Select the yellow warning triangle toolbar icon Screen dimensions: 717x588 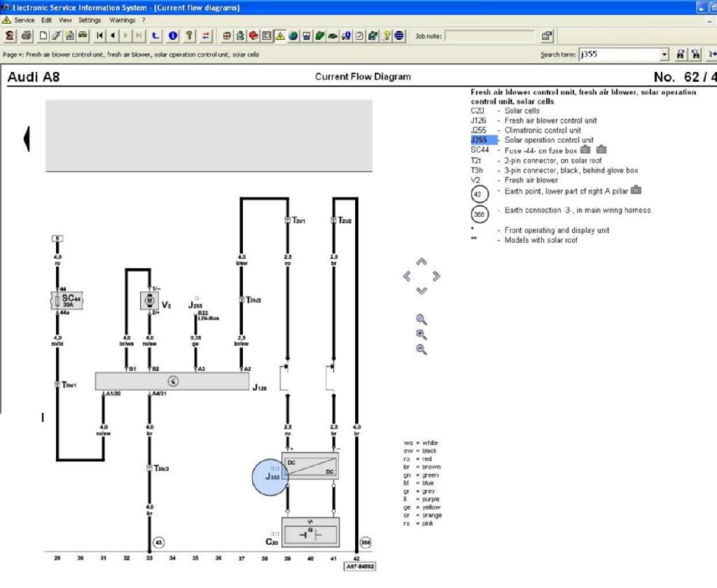pos(280,36)
